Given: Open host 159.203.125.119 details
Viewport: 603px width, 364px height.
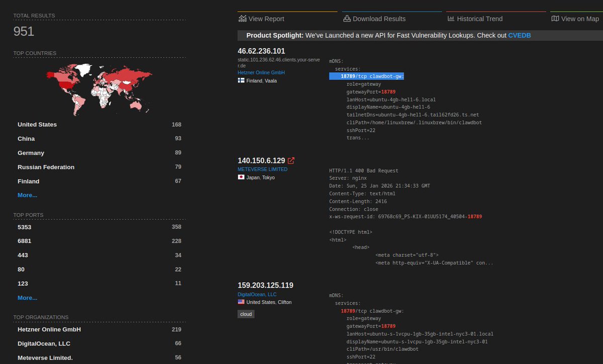Looking at the screenshot, I should [x=265, y=285].
